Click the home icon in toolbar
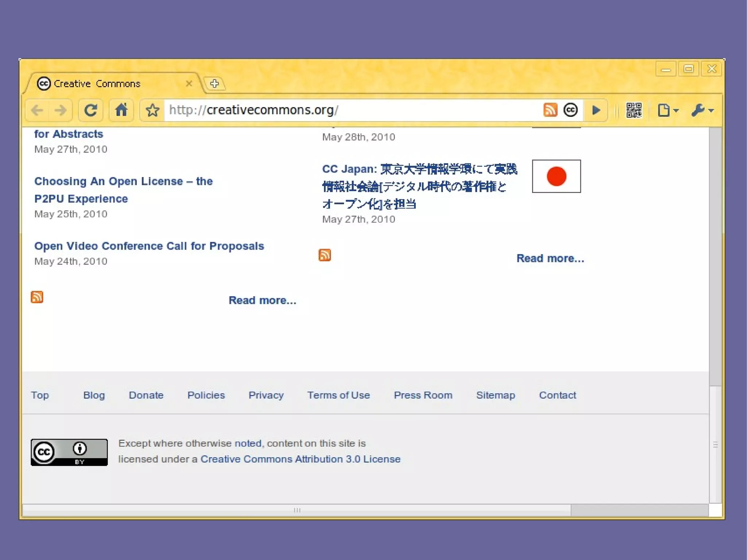 pyautogui.click(x=121, y=110)
